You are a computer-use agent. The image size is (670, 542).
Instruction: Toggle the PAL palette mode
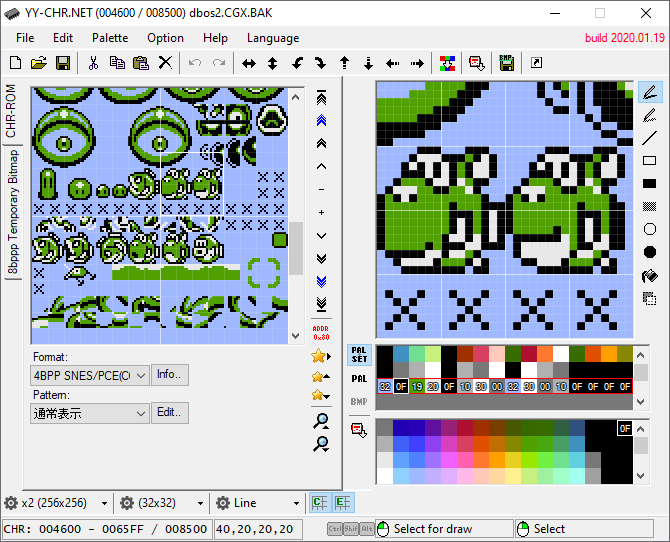tap(359, 379)
